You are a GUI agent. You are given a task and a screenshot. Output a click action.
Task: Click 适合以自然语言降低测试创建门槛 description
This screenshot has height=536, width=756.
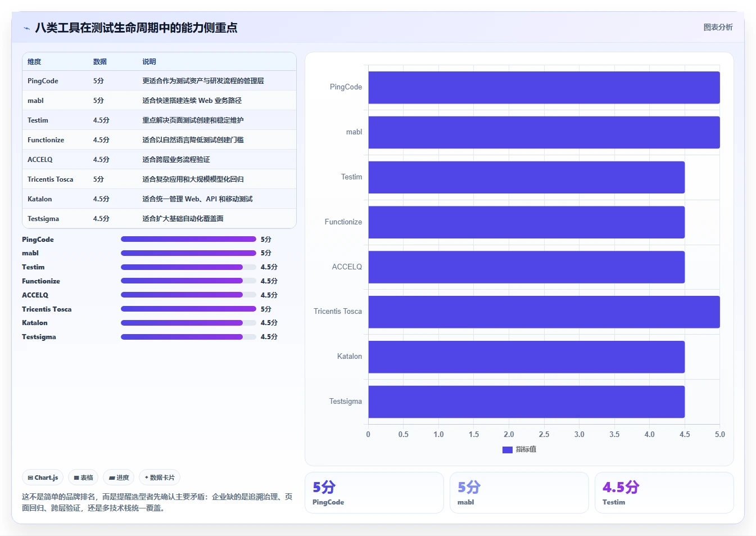[193, 140]
